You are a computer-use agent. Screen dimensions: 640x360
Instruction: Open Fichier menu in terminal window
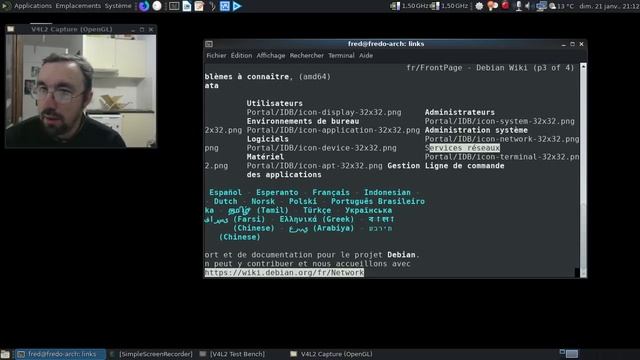pos(216,56)
